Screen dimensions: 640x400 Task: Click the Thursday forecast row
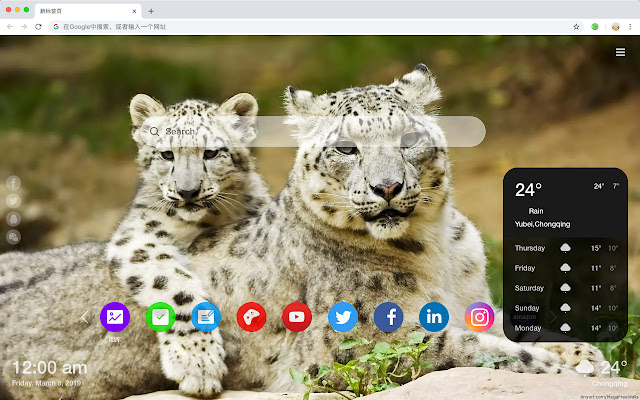tap(565, 248)
